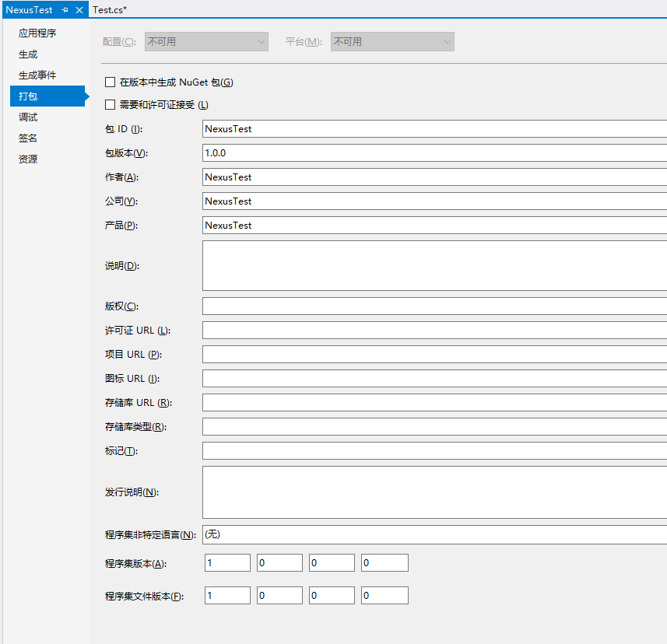Open the 程序集非特定语言 combo box
The width and height of the screenshot is (667, 644).
tap(435, 535)
